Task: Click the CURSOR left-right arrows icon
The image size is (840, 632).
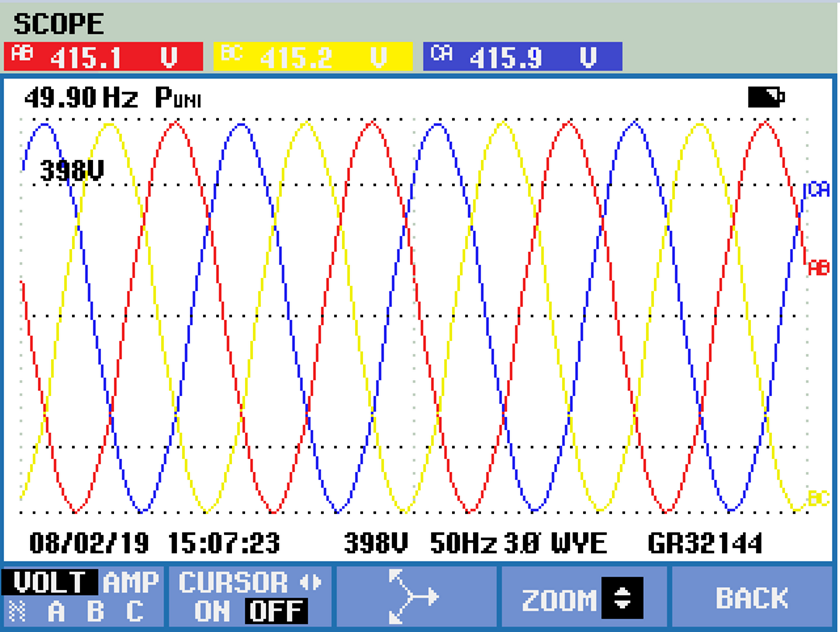Action: 311,582
